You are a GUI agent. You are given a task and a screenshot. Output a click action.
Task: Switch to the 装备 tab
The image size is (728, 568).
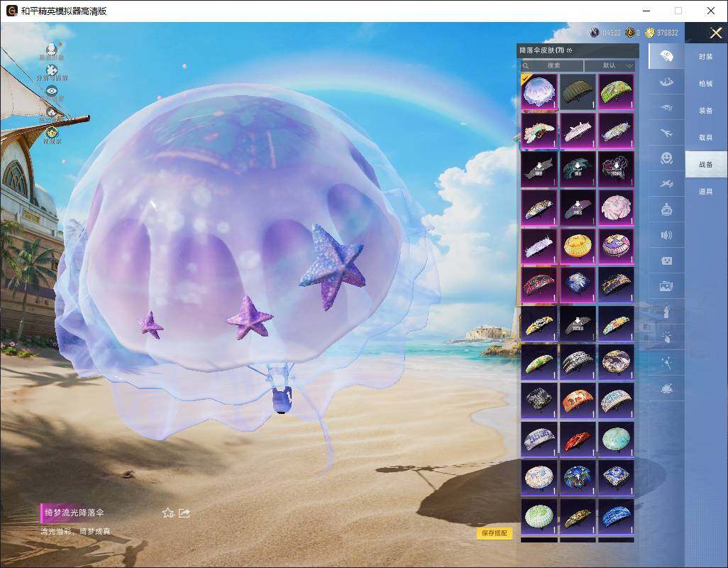[706, 111]
